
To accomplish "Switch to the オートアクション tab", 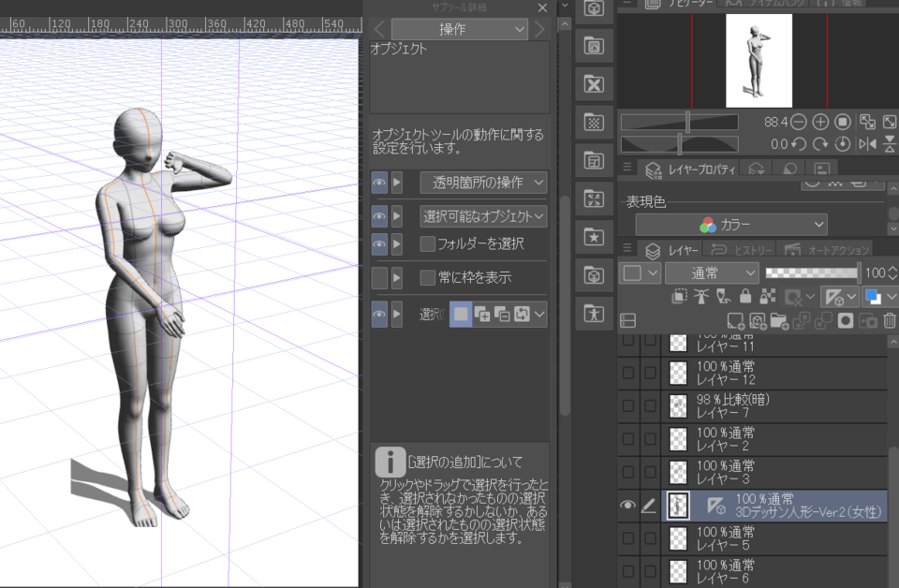I will click(x=826, y=250).
